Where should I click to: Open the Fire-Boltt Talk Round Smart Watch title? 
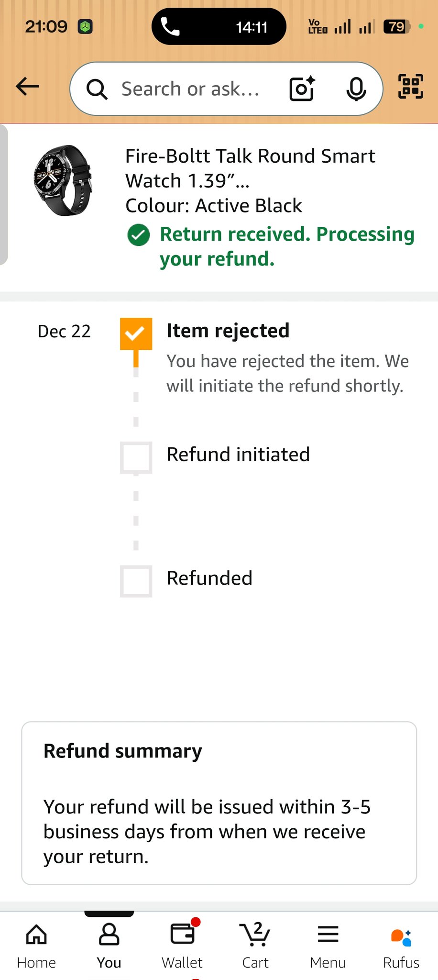pos(250,168)
